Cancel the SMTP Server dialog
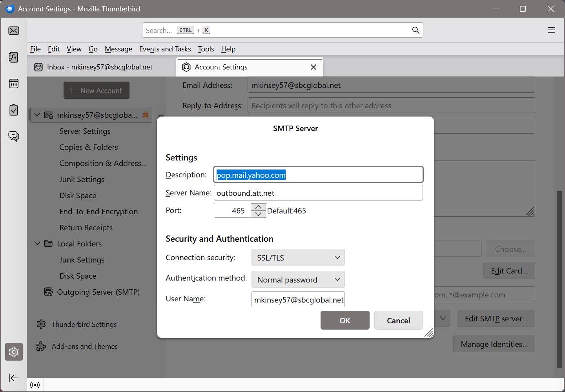Viewport: 565px width, 392px height. coord(398,321)
